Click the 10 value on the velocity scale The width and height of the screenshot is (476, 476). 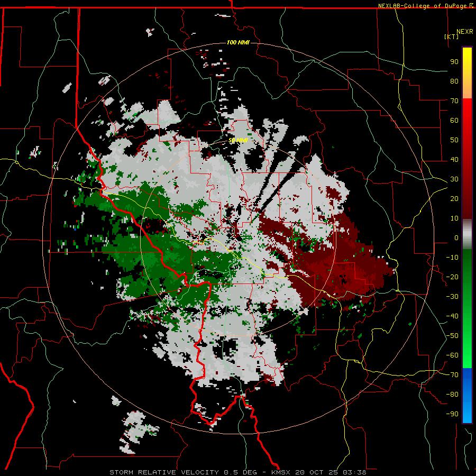coord(454,218)
